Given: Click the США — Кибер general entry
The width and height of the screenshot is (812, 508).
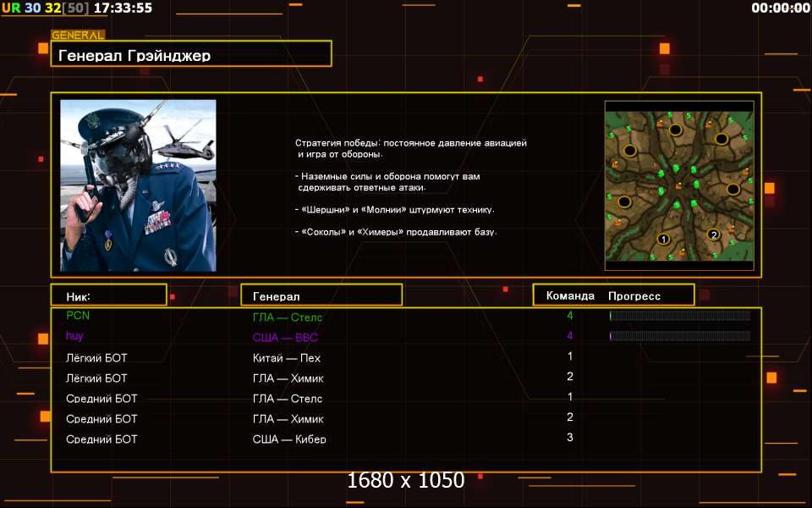Looking at the screenshot, I should [x=289, y=439].
